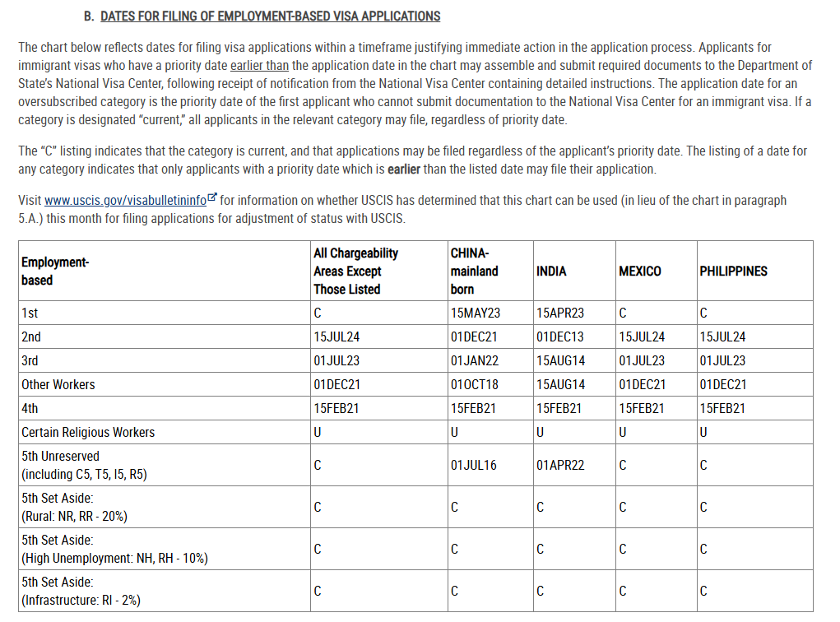Select the PHILIPPINES column header
840x622 pixels.
coord(733,271)
